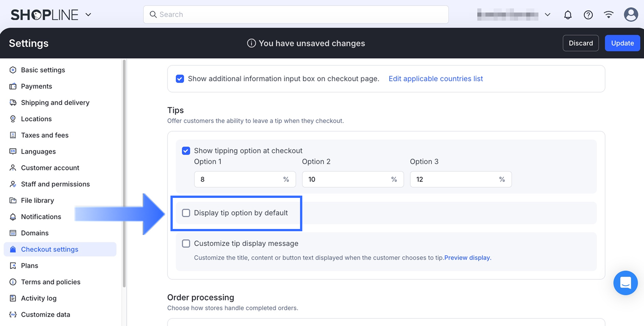Open Payments settings in sidebar

tap(36, 86)
